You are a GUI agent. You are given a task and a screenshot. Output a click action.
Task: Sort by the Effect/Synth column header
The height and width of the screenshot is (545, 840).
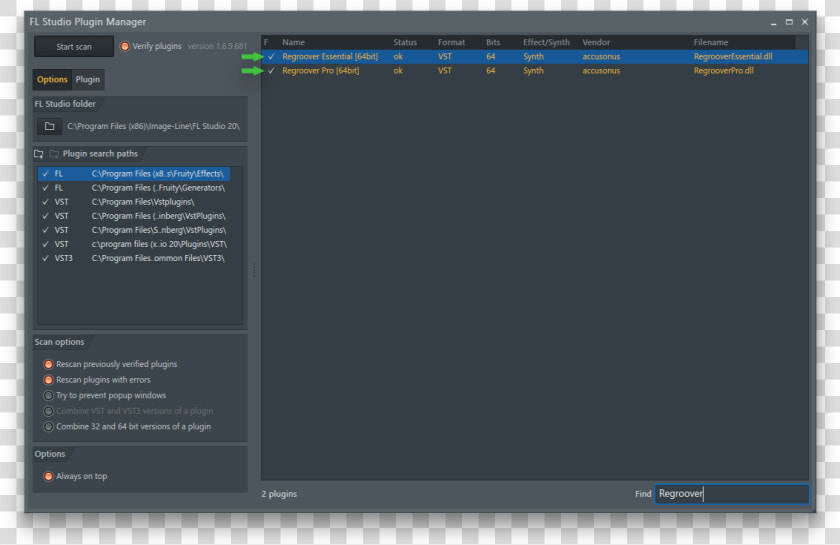coord(546,42)
